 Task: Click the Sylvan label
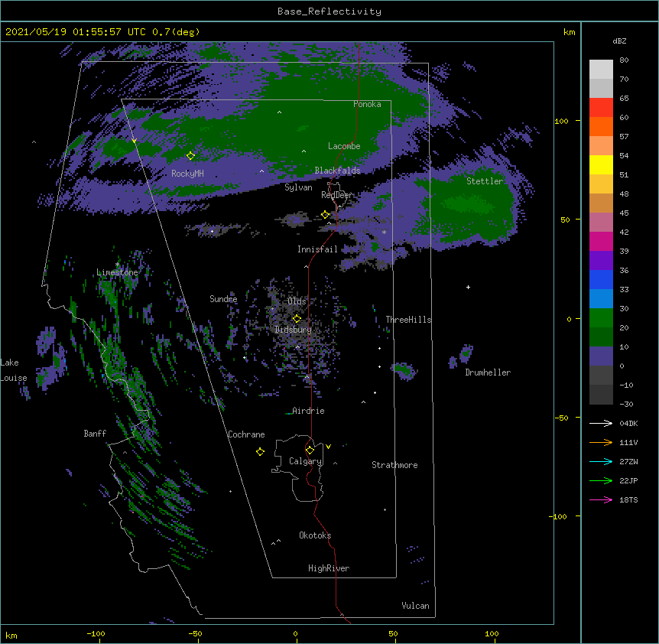298,187
